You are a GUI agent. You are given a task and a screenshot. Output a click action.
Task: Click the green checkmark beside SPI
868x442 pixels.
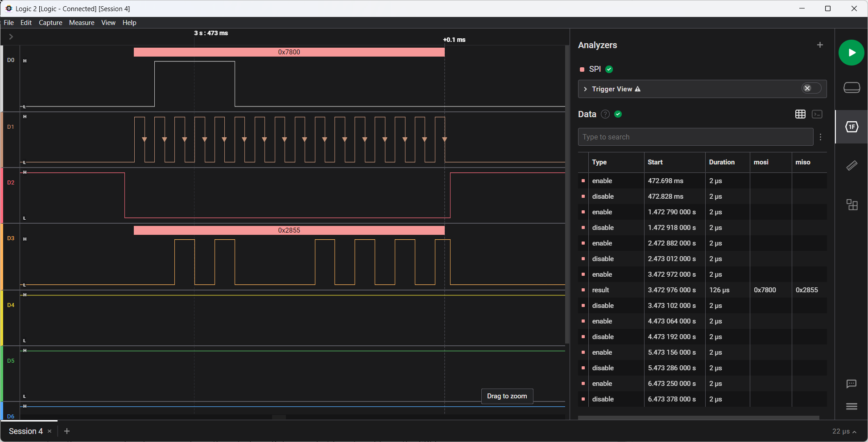(609, 69)
